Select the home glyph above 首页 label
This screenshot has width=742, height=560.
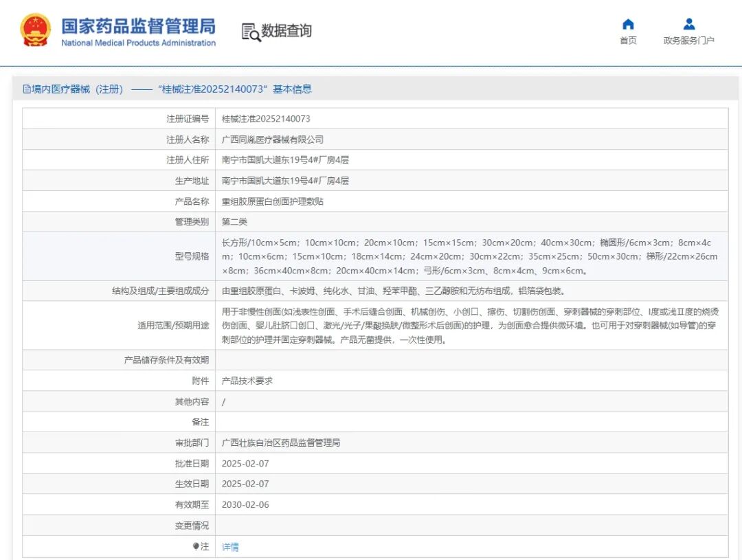click(x=627, y=23)
